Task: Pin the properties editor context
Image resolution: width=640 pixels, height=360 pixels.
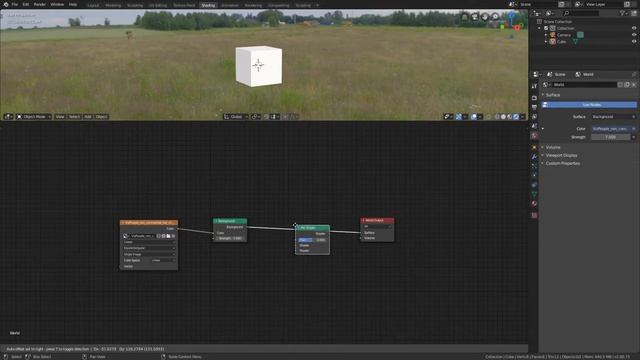Action: tap(634, 74)
